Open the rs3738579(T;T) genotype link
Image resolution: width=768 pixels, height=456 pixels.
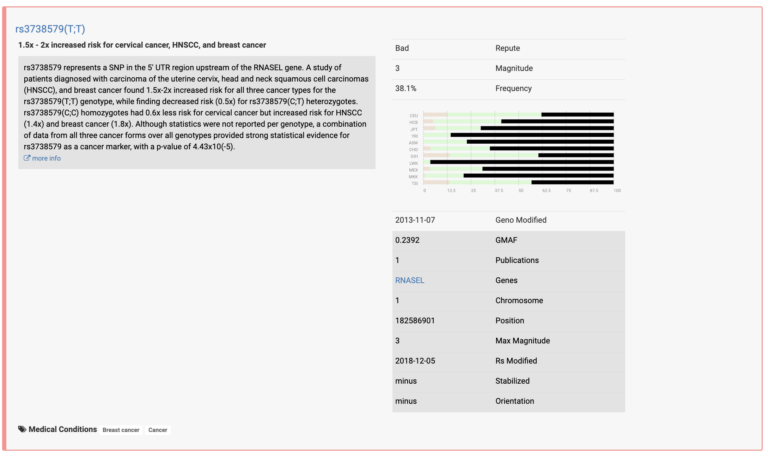pyautogui.click(x=50, y=29)
